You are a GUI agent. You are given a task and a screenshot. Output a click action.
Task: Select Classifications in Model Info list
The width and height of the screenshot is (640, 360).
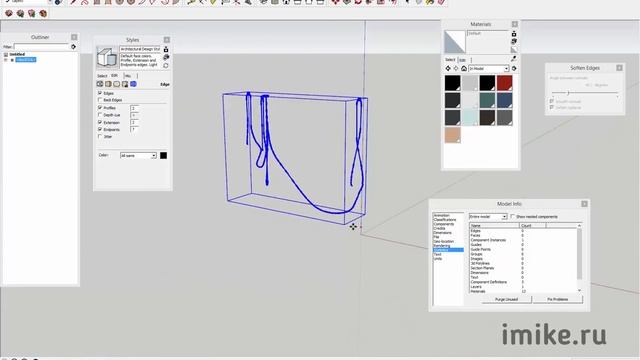click(x=445, y=220)
